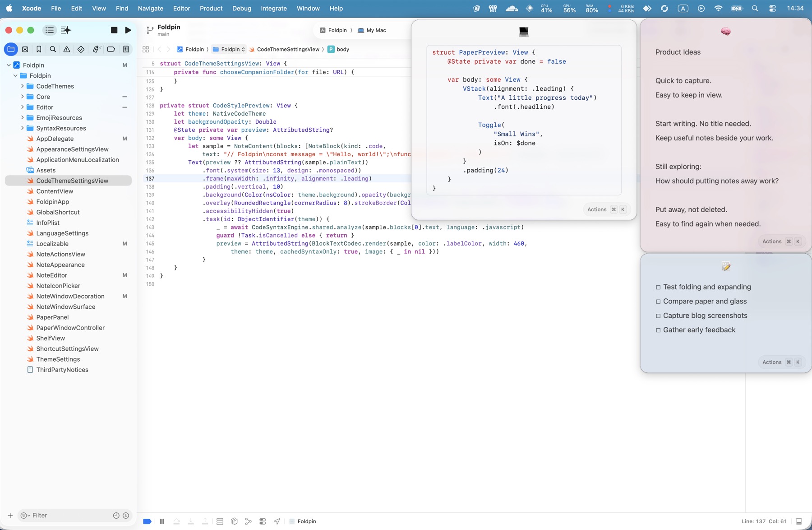Image resolution: width=812 pixels, height=530 pixels.
Task: Hide the navigator sidebar with list button
Action: [x=49, y=30]
